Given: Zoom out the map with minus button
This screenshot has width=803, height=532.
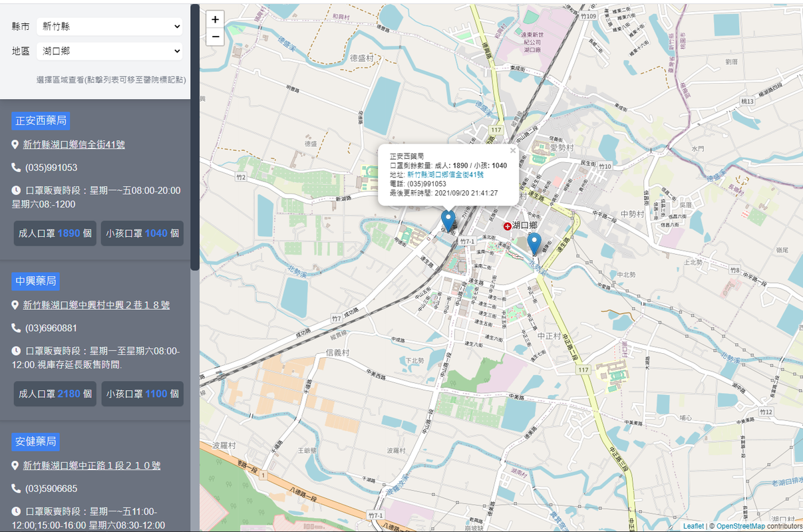Looking at the screenshot, I should [x=215, y=37].
